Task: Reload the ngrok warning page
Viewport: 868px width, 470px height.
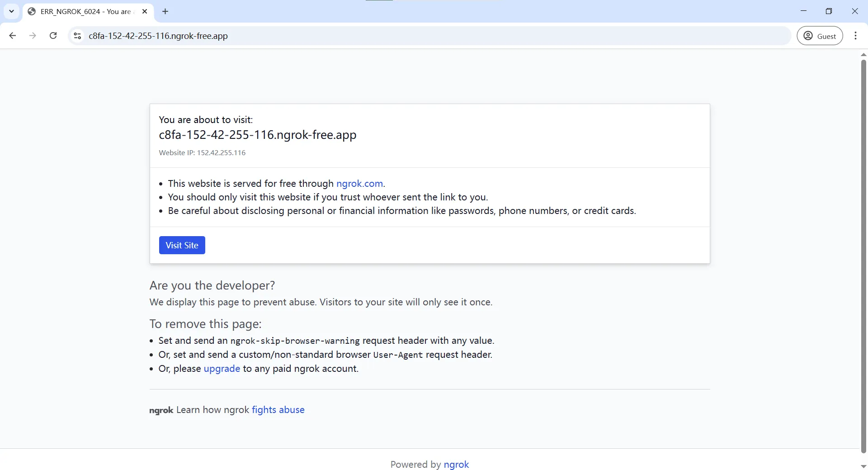Action: click(x=53, y=36)
